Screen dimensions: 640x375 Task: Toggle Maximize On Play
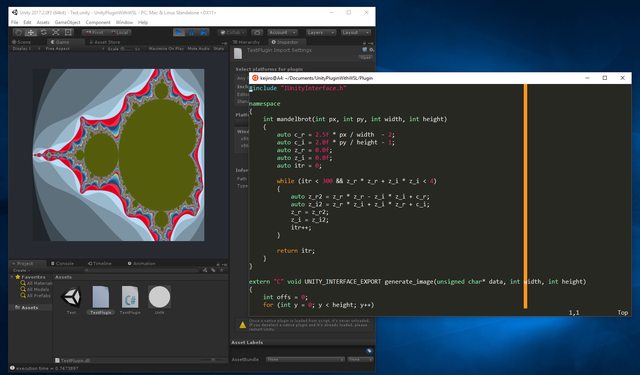click(x=167, y=49)
